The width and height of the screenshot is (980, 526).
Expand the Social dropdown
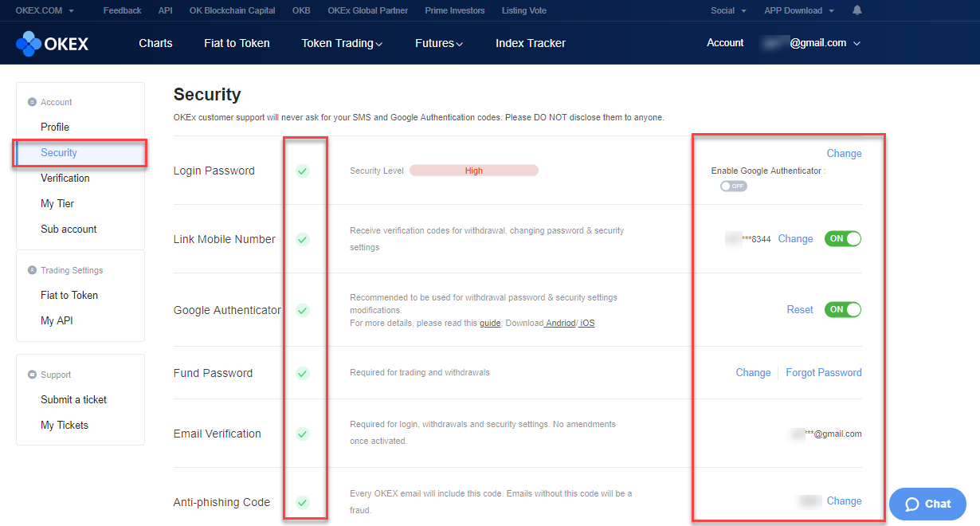point(728,10)
